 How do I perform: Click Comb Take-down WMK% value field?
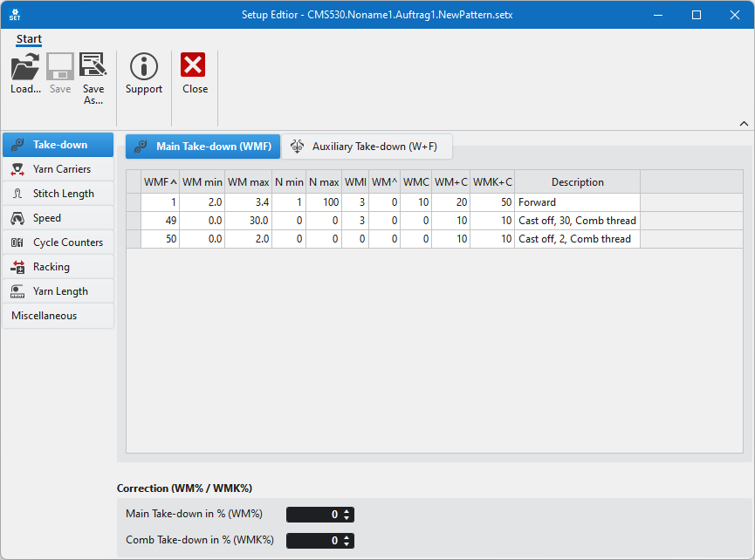[x=314, y=540]
